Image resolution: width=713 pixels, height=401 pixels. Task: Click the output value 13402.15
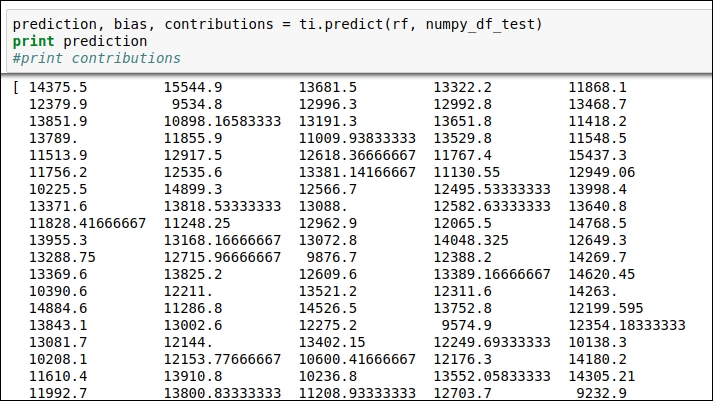coord(332,342)
